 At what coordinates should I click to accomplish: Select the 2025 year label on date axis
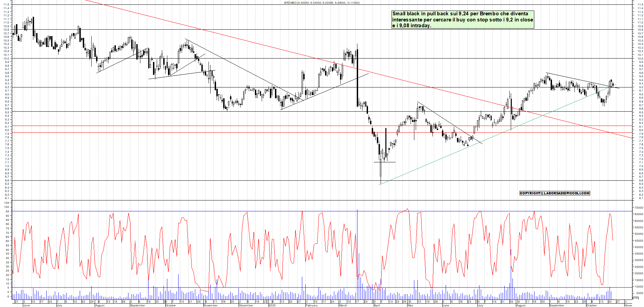[x=272, y=305]
